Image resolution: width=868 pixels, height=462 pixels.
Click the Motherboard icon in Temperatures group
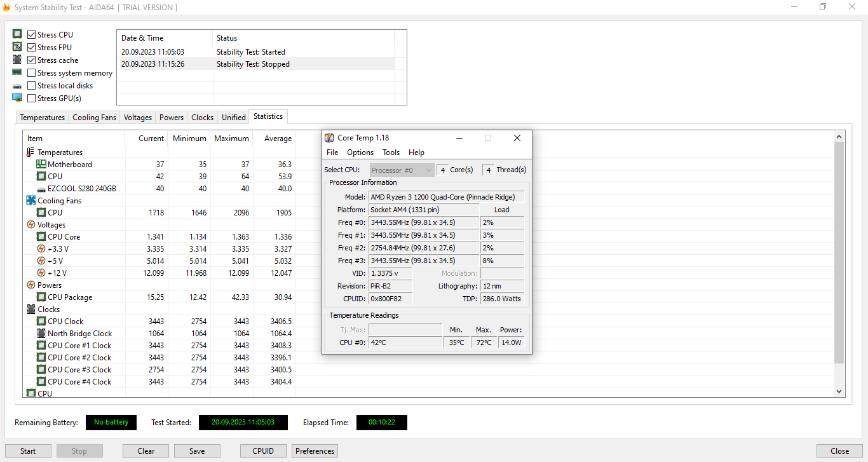41,164
